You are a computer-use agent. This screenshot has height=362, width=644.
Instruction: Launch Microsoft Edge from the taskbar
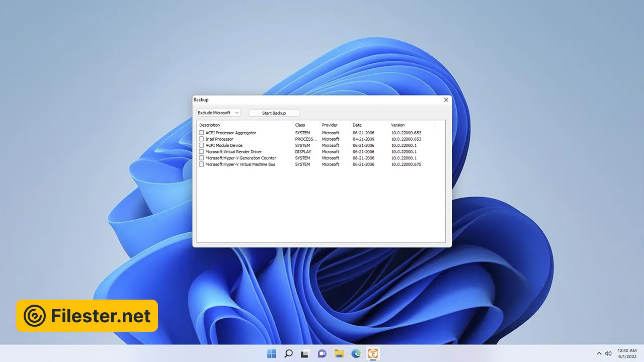click(x=356, y=353)
